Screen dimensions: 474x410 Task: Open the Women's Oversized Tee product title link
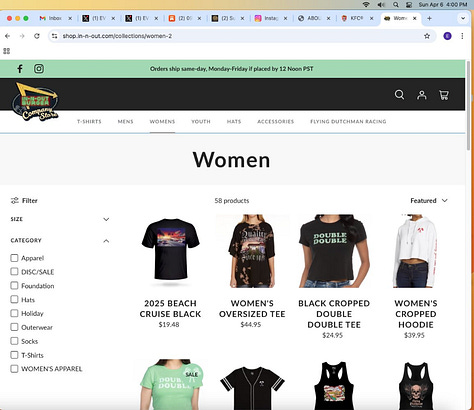(252, 309)
